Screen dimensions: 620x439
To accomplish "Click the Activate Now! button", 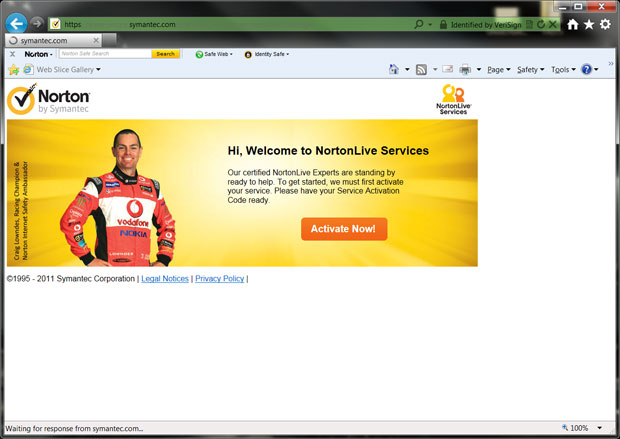I will click(x=344, y=229).
